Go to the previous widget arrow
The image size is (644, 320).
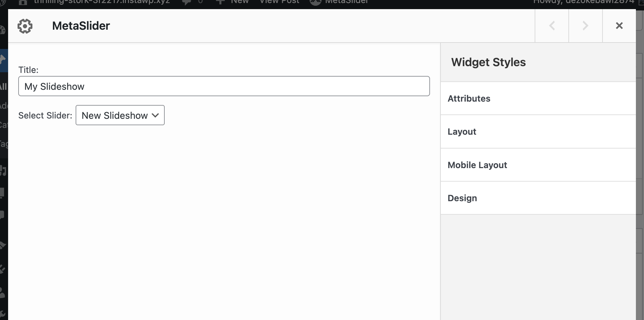tap(552, 26)
